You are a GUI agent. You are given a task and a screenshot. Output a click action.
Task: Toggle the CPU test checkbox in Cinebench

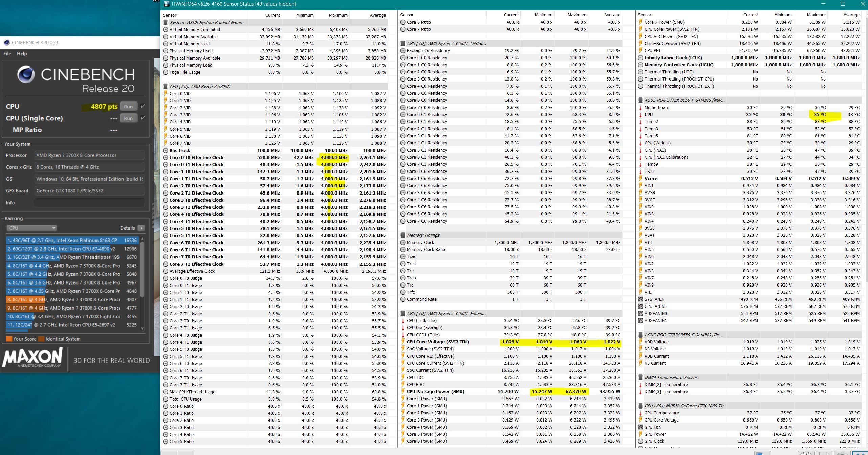click(143, 106)
